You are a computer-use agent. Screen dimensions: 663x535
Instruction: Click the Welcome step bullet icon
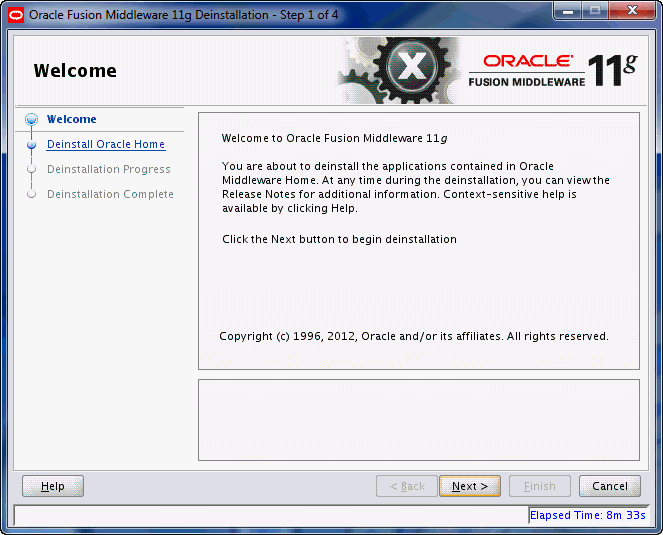pyautogui.click(x=32, y=119)
